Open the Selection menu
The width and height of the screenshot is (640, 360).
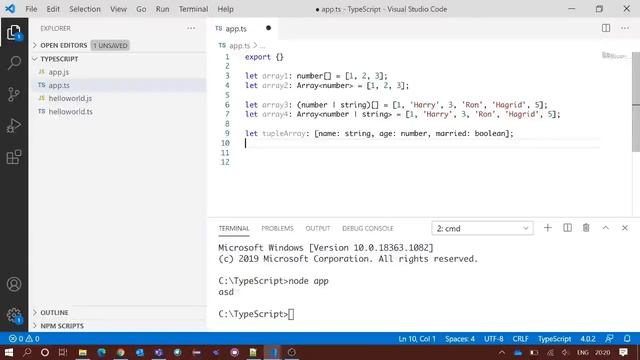84,9
